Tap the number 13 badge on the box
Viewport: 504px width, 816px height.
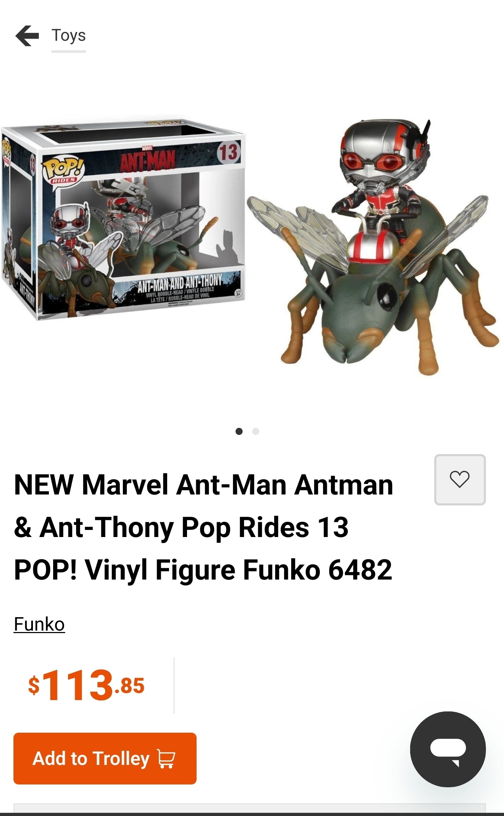tap(227, 152)
